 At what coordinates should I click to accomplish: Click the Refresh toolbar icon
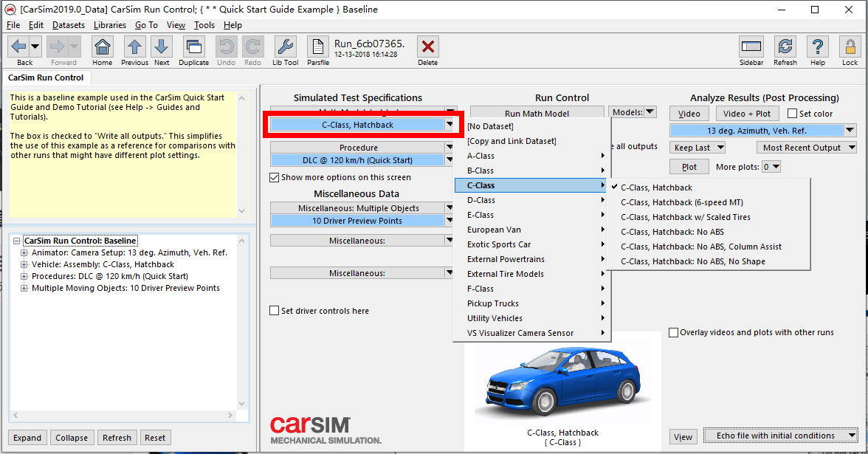pyautogui.click(x=785, y=47)
